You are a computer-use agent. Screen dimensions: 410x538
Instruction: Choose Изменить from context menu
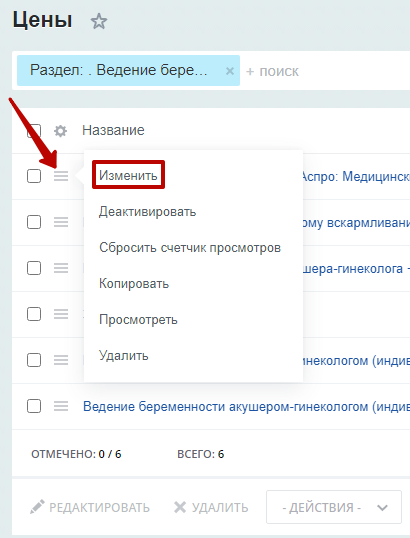[128, 175]
